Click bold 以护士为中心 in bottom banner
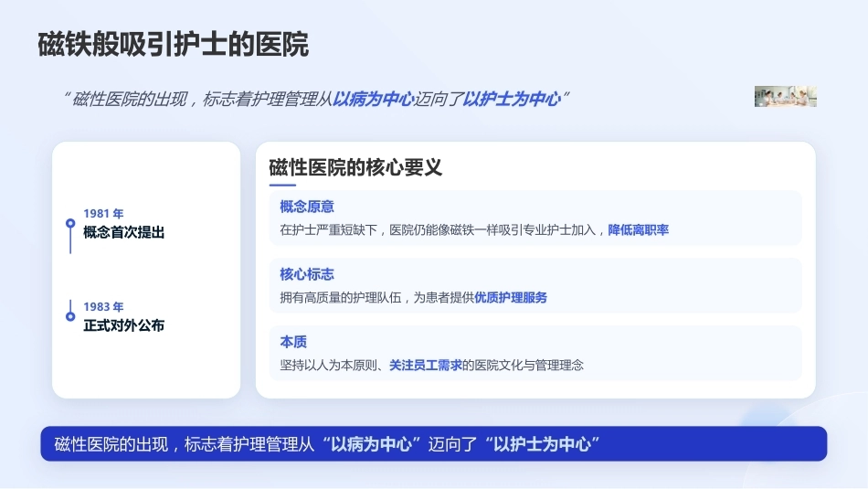The width and height of the screenshot is (868, 489). point(542,444)
